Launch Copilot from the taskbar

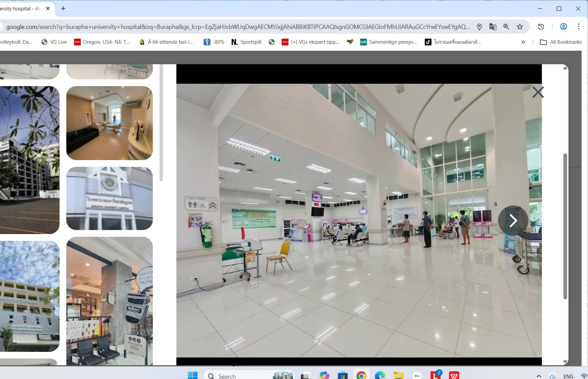[324, 375]
